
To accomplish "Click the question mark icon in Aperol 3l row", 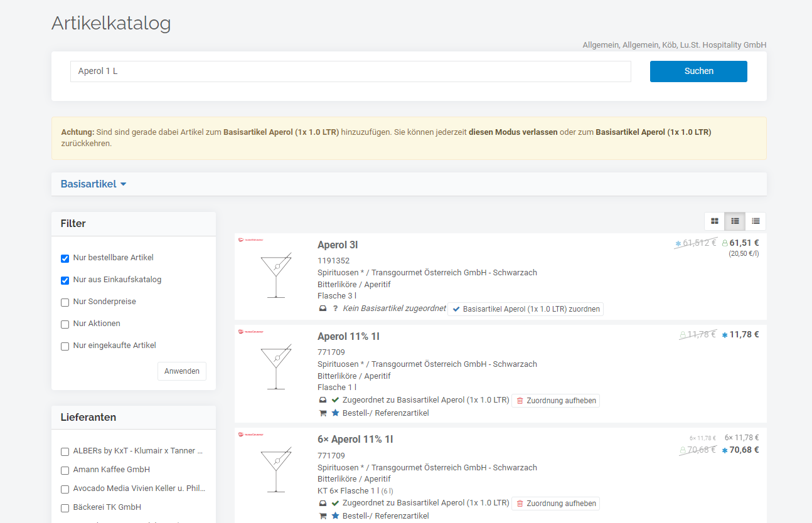I will 335,309.
